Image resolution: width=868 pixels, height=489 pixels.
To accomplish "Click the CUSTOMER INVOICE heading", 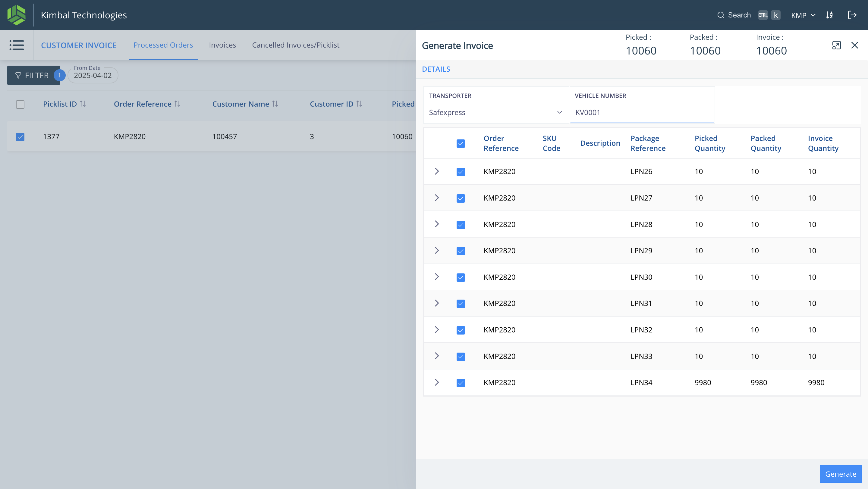I will click(78, 45).
